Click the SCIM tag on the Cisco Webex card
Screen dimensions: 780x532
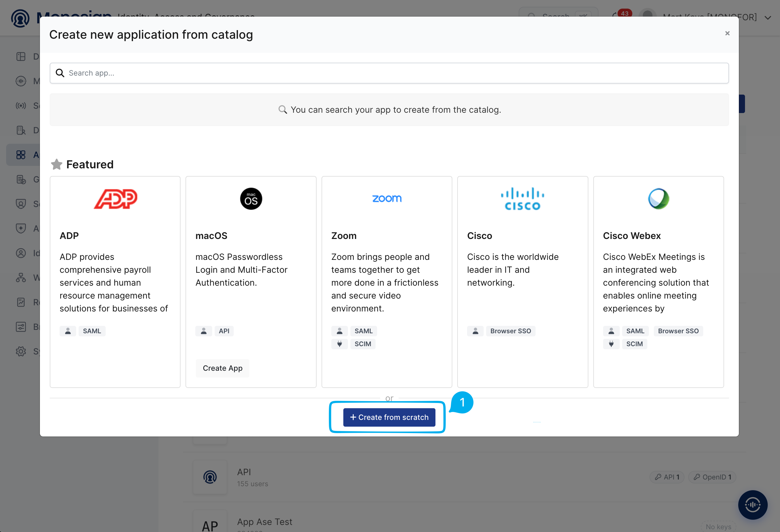coord(634,344)
